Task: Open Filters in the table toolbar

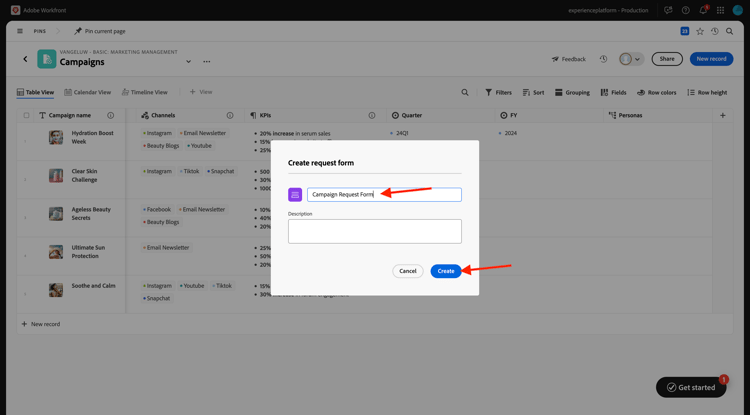Action: point(498,92)
